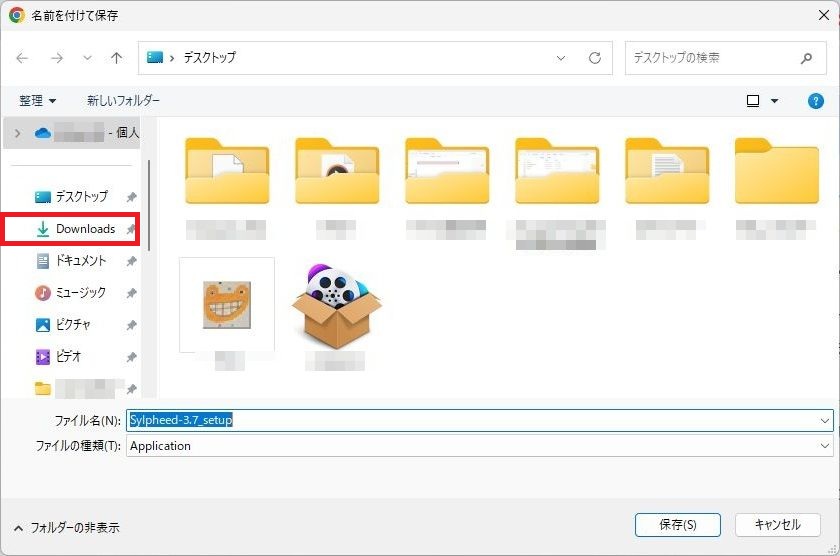The width and height of the screenshot is (840, 556).
Task: Refresh the Desktop folder listing
Action: pyautogui.click(x=594, y=58)
